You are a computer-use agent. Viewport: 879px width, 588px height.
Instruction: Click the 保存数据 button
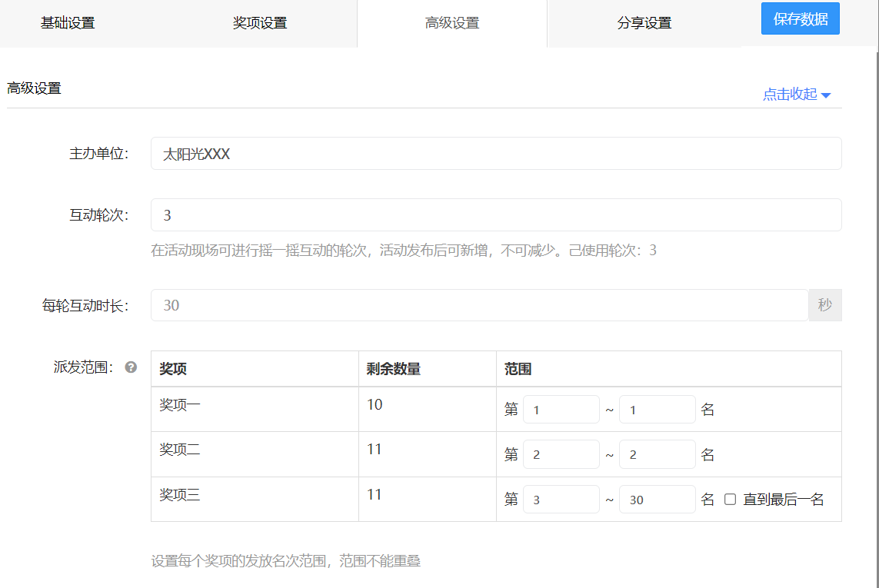coord(800,18)
